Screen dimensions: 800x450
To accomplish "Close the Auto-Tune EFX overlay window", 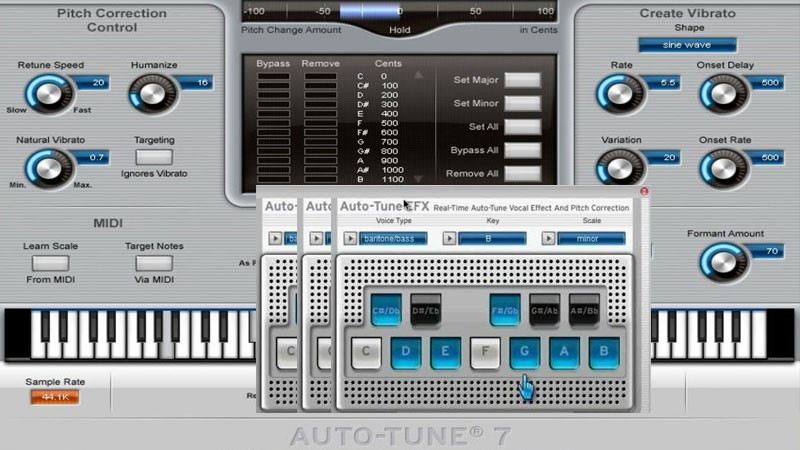I will [644, 191].
